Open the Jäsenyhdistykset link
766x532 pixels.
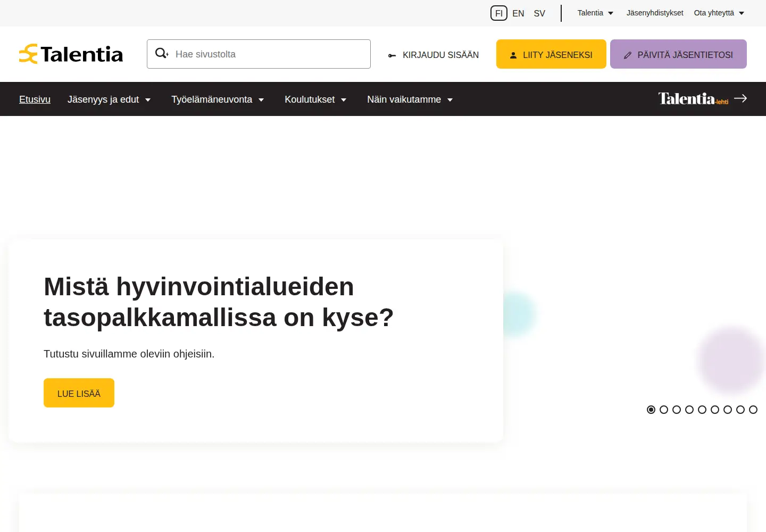pos(655,13)
